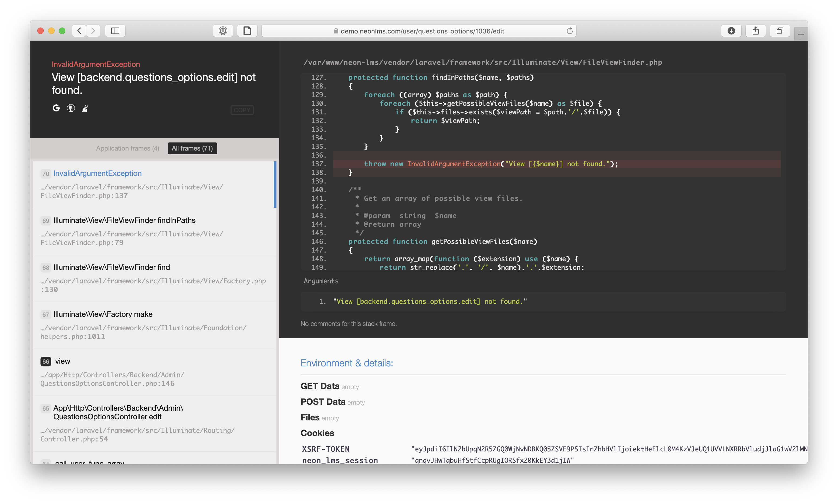Image resolution: width=838 pixels, height=504 pixels.
Task: Select frame 66 view
Action: coord(155,372)
